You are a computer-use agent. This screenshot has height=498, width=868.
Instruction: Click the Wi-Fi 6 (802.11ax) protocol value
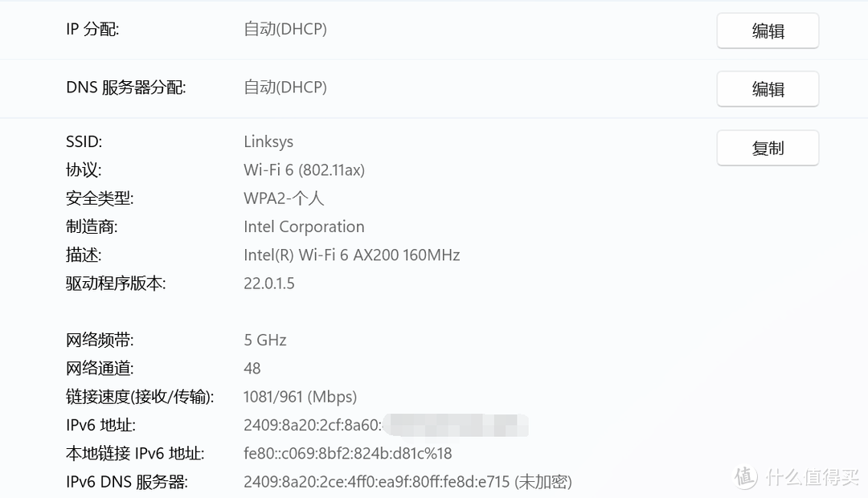tap(304, 170)
